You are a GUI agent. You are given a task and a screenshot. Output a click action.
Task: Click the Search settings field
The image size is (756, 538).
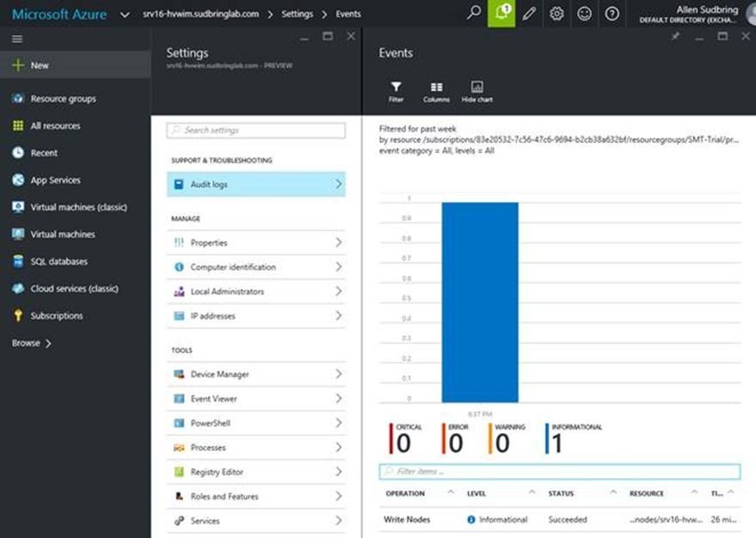256,130
